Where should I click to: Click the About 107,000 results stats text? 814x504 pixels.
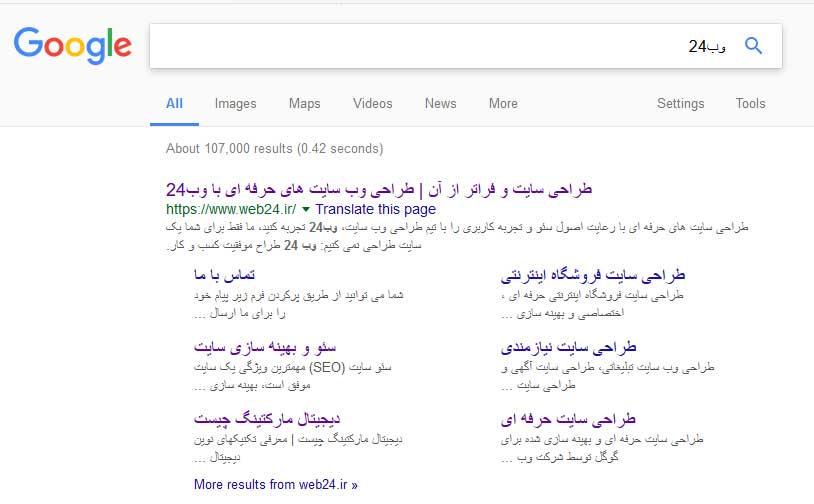(x=275, y=148)
